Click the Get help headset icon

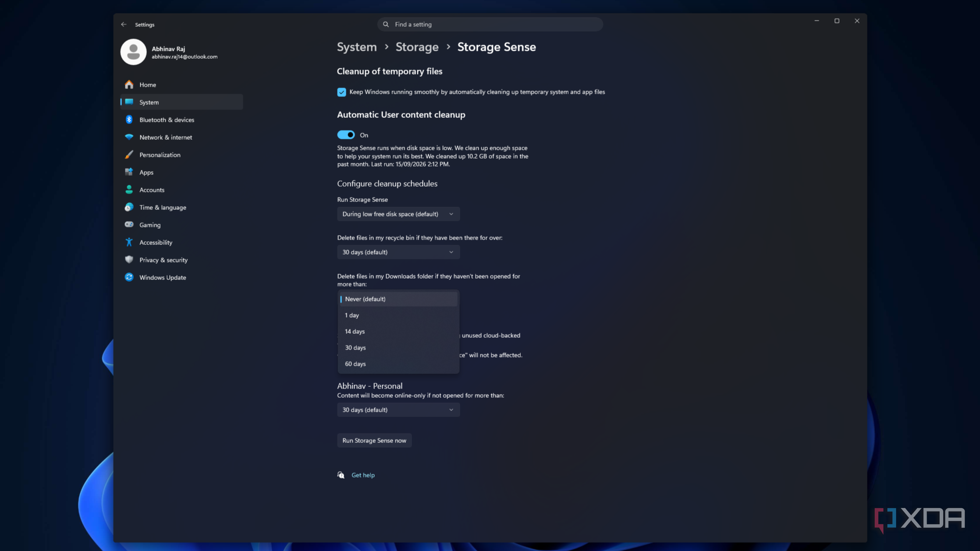point(341,475)
